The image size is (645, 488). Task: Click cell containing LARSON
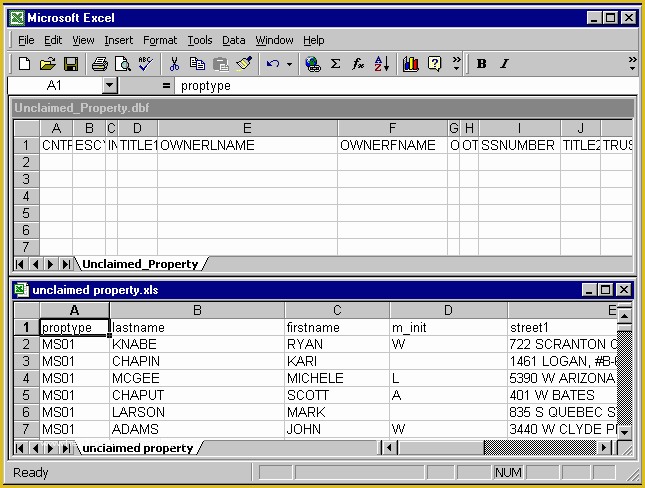point(197,412)
